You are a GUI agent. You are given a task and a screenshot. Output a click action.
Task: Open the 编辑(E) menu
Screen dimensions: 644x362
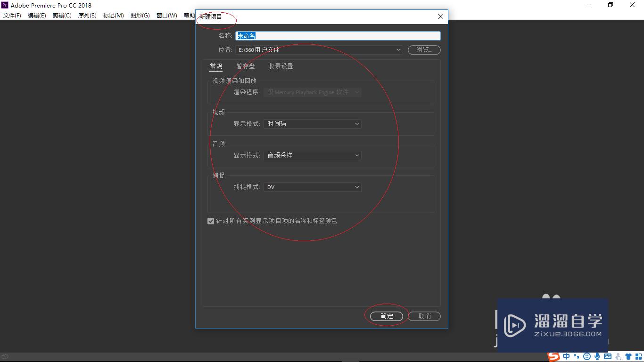tap(37, 16)
